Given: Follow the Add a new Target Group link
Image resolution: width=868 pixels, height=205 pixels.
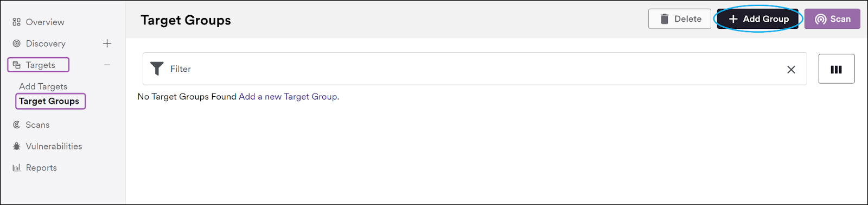Looking at the screenshot, I should (288, 97).
